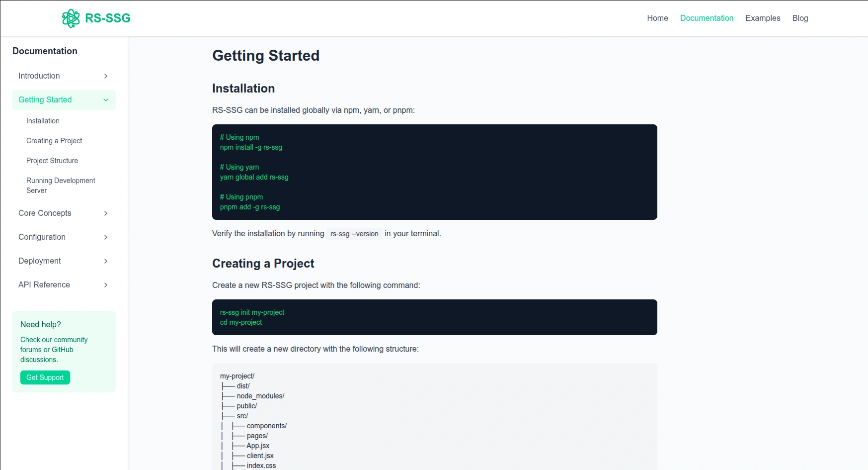Collapse the Getting Started section chevron

[x=105, y=100]
